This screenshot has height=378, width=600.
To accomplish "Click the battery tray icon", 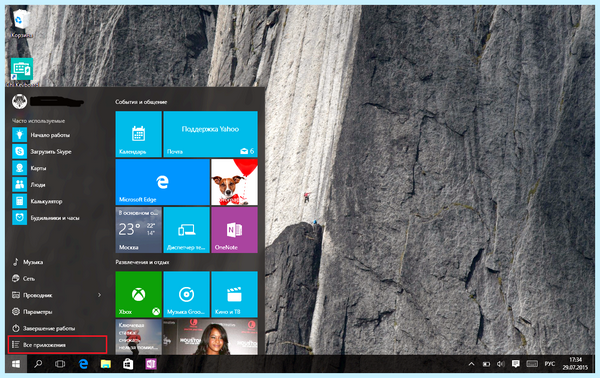I will [x=486, y=364].
